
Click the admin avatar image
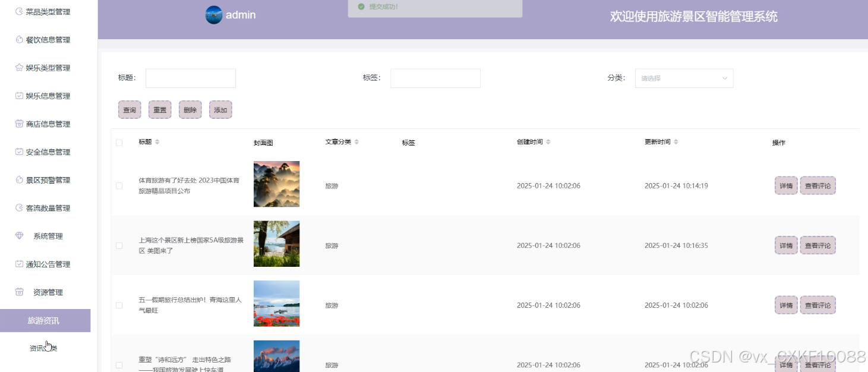pyautogui.click(x=214, y=15)
